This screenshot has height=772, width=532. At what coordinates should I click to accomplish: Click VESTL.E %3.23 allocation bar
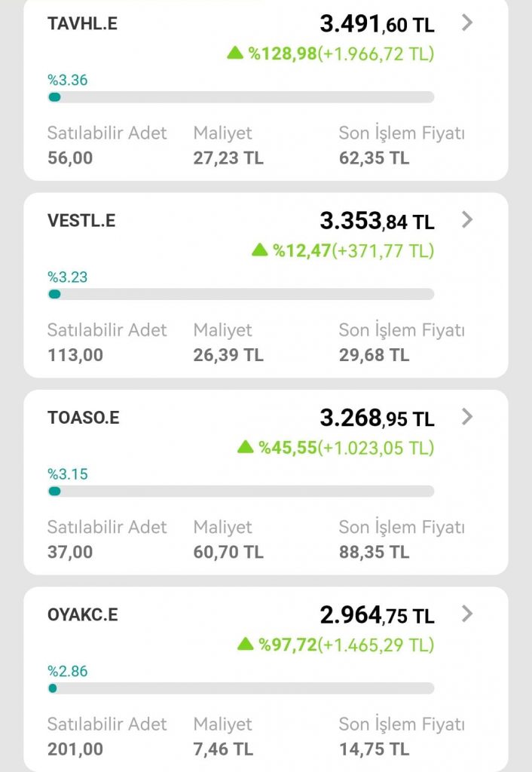(x=240, y=294)
